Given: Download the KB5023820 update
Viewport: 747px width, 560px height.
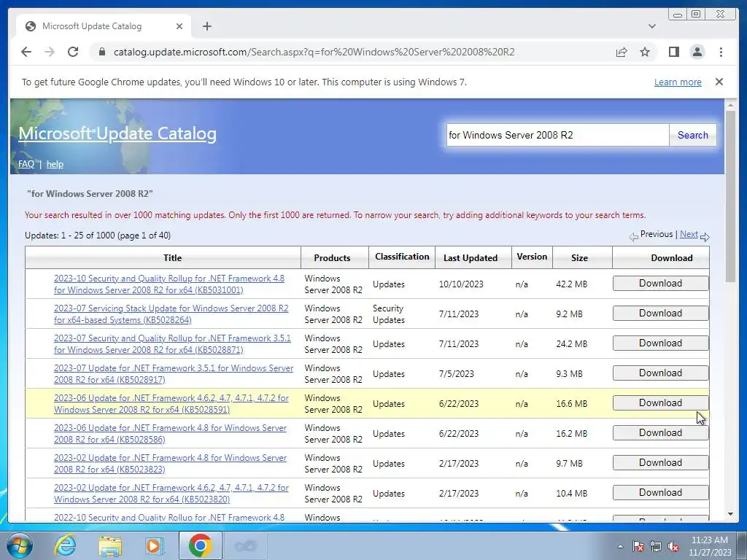Looking at the screenshot, I should 660,492.
